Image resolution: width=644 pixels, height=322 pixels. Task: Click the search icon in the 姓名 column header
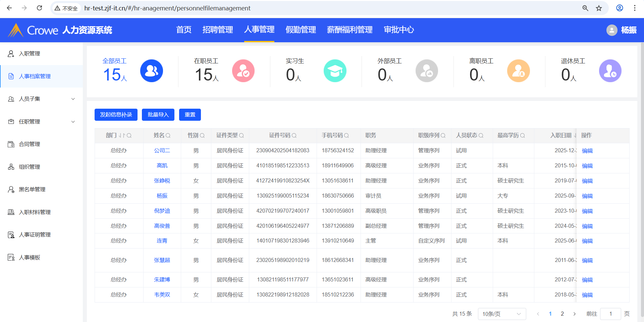(x=168, y=136)
